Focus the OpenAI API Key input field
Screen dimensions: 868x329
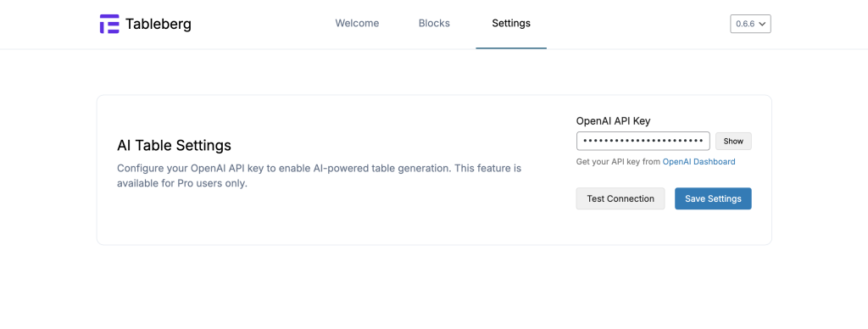(x=643, y=142)
